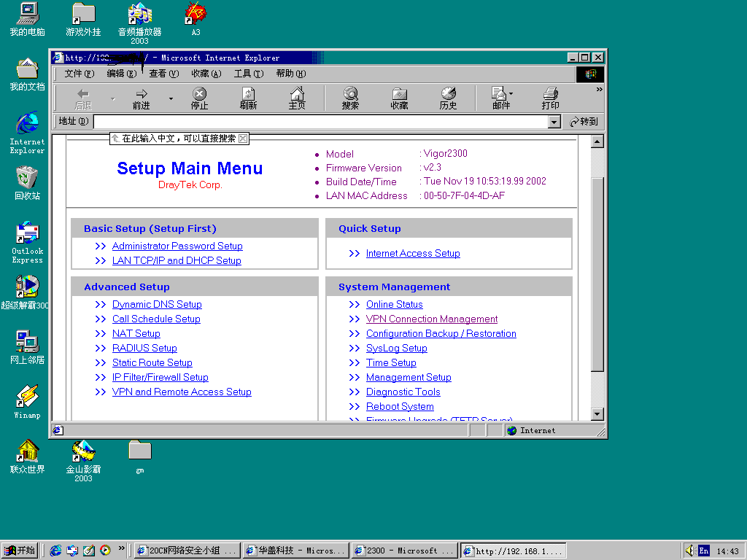Select the Outlook Express desktop icon
Image resolution: width=747 pixels, height=560 pixels.
(x=27, y=242)
